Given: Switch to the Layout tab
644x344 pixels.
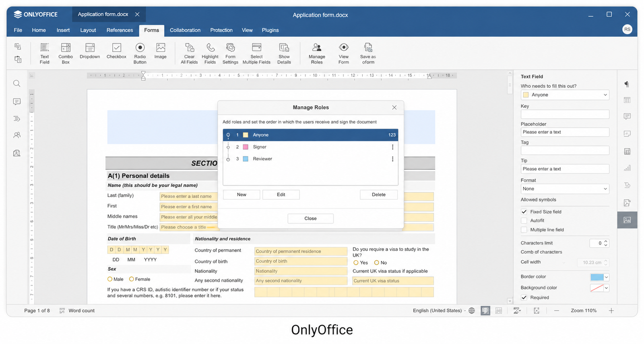Looking at the screenshot, I should pos(88,30).
